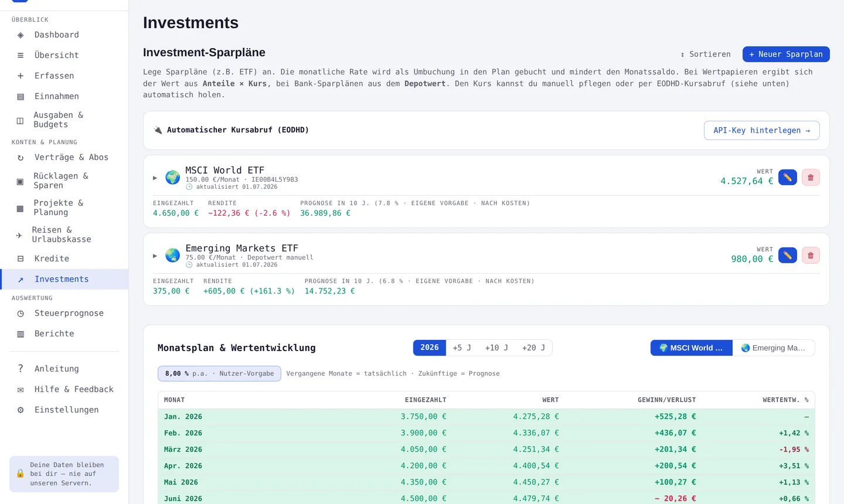
Task: Click the 8,00 % p.a. Nutzer-Vorgabe chip
Action: [x=219, y=373]
